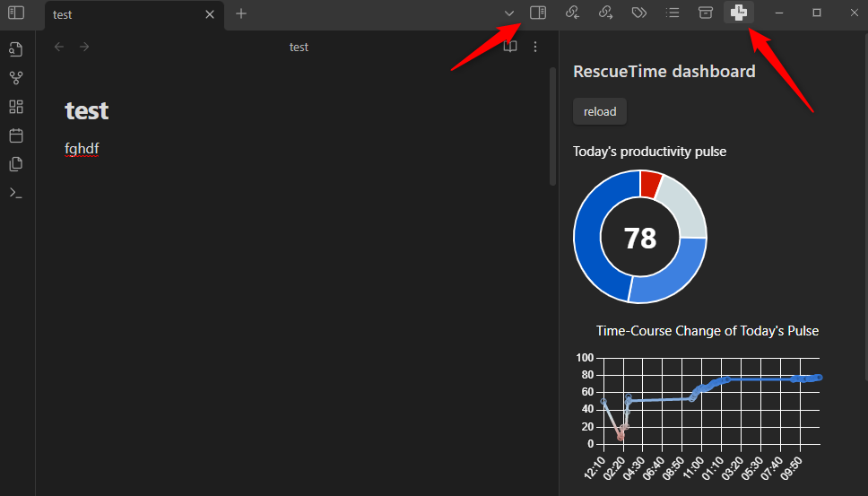Click the reload button
868x496 pixels.
600,111
